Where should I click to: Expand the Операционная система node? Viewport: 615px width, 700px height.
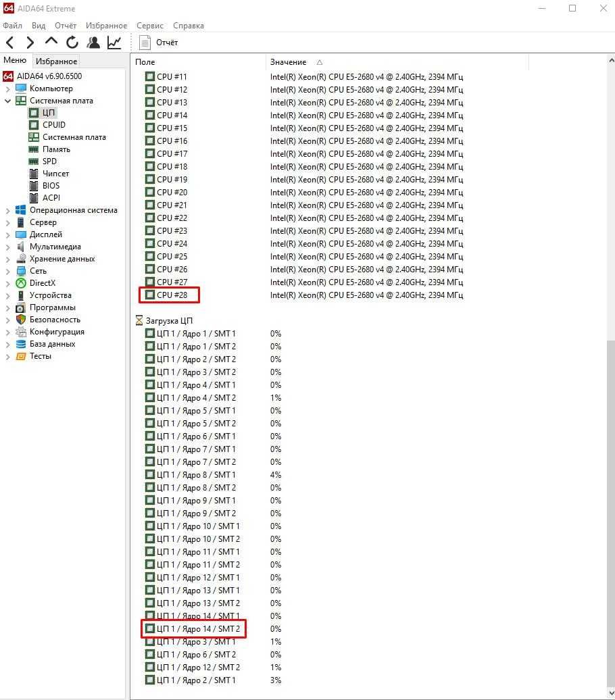click(x=7, y=210)
